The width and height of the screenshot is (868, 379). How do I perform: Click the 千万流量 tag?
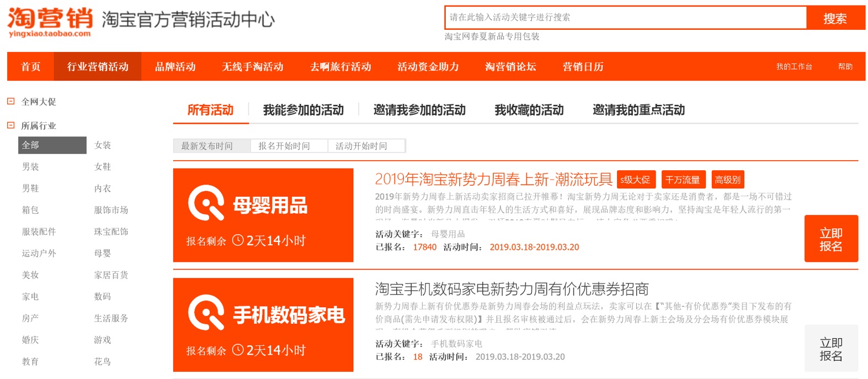point(683,180)
